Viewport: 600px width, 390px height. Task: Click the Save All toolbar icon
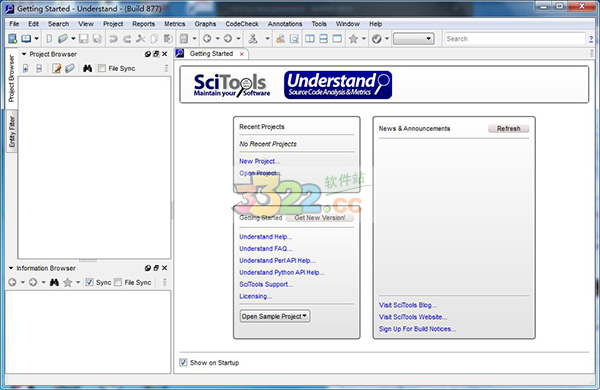click(97, 39)
